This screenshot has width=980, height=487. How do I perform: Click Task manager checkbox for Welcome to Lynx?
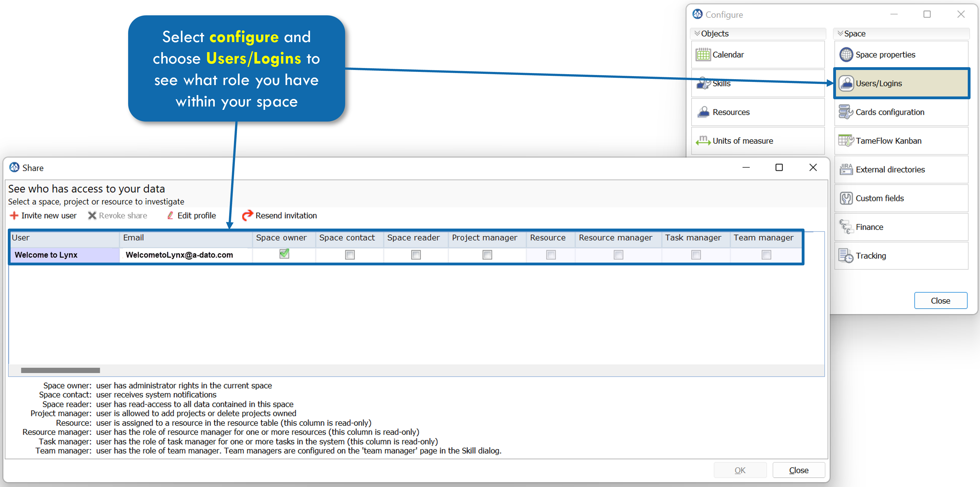pos(696,255)
